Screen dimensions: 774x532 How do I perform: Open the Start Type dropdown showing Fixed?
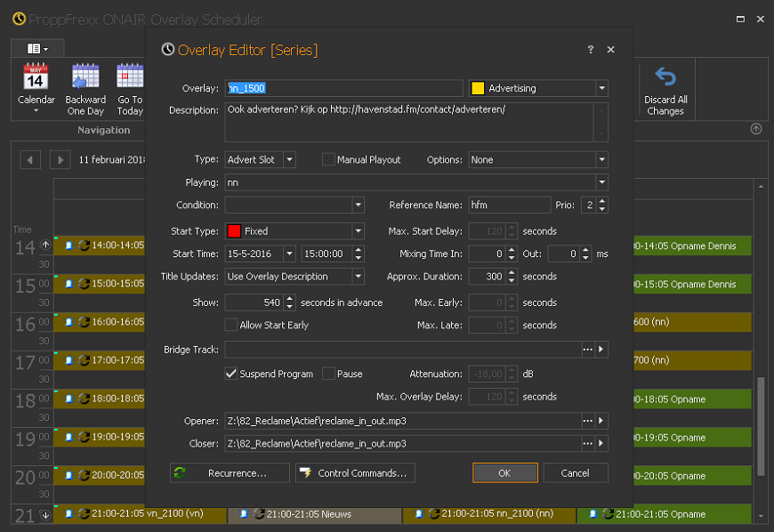pyautogui.click(x=358, y=231)
